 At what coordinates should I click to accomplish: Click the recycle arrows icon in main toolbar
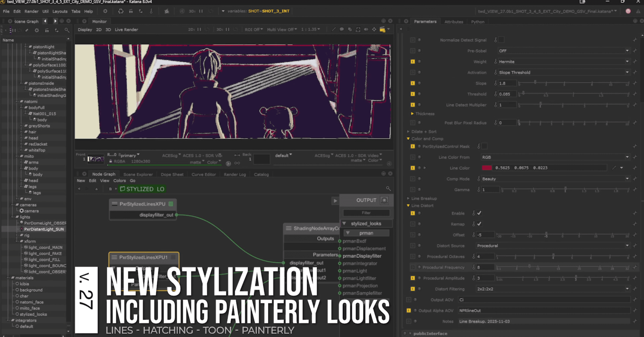tap(121, 11)
